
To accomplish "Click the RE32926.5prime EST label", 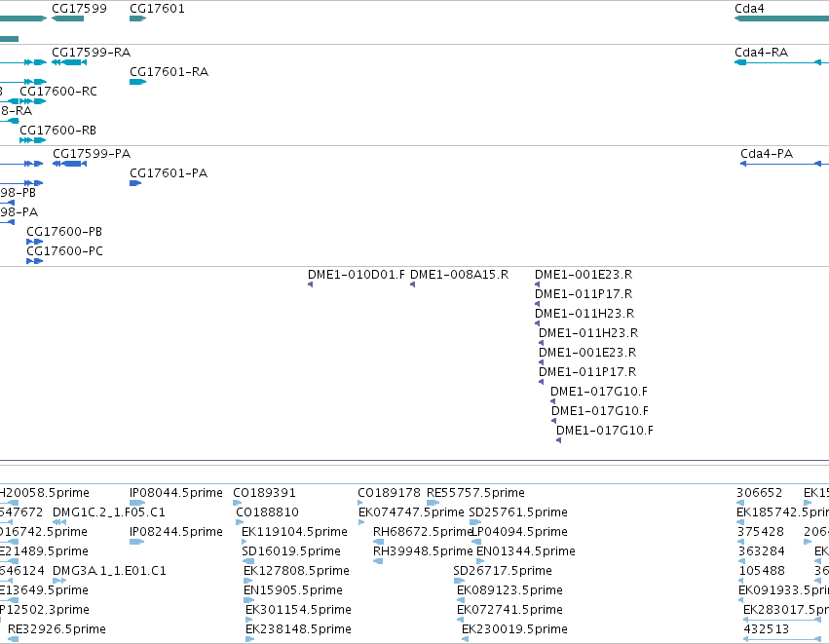I will 57,629.
